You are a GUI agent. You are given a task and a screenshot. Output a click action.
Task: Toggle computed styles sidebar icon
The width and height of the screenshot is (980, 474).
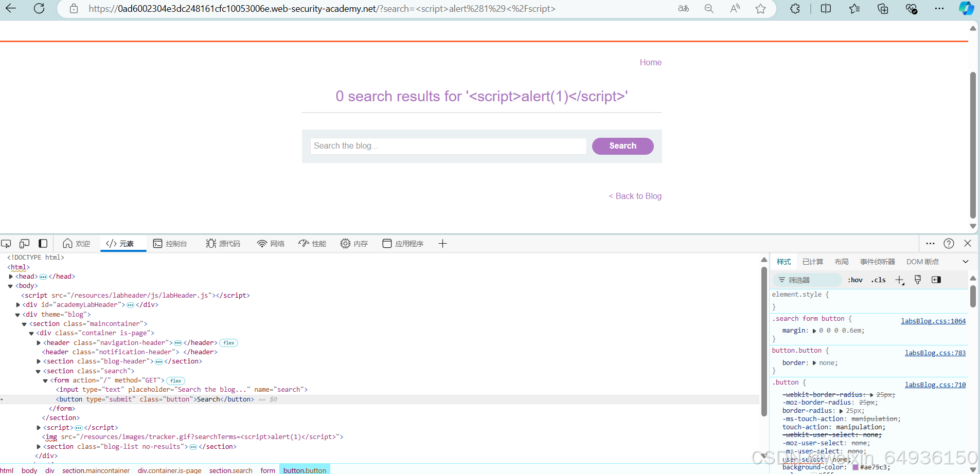point(936,280)
